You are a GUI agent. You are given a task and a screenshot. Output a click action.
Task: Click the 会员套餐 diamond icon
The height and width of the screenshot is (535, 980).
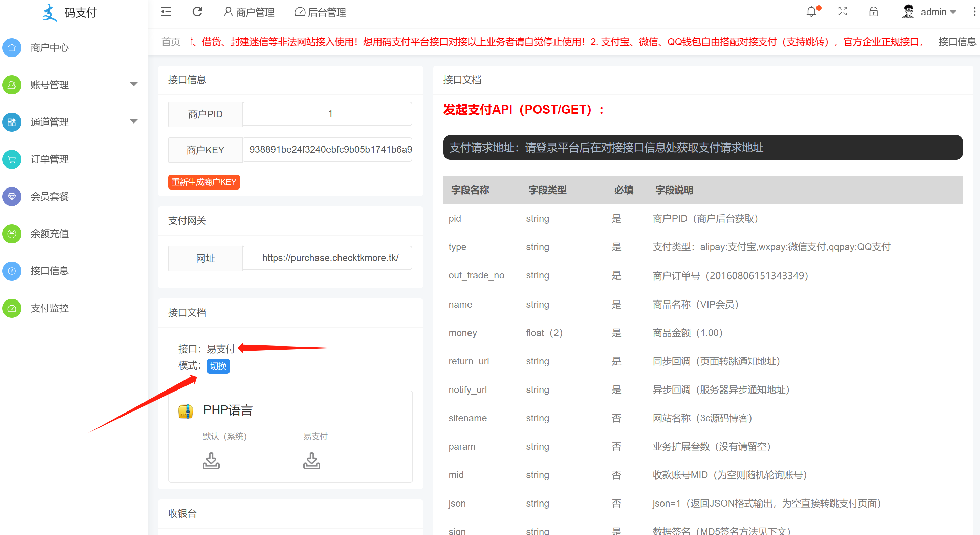pyautogui.click(x=12, y=197)
